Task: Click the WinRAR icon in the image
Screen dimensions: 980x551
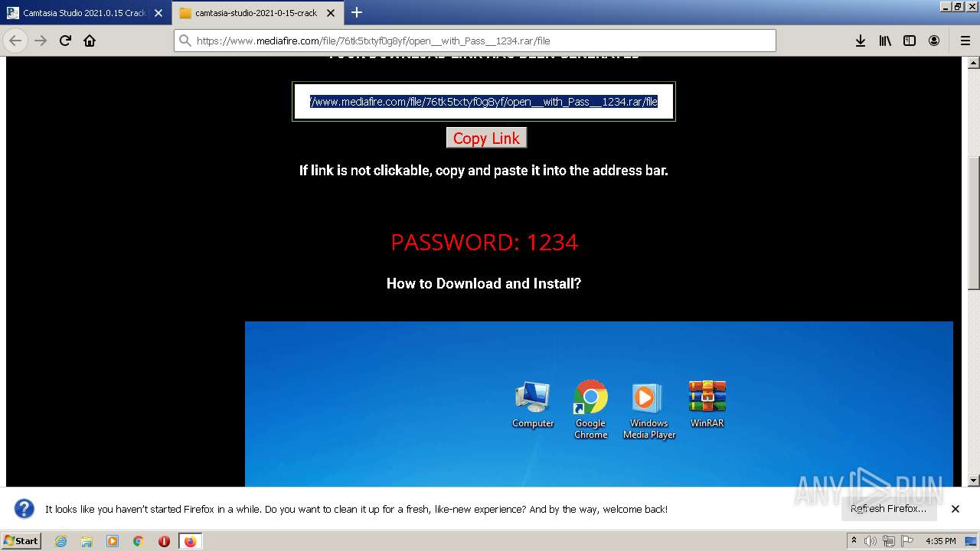Action: click(707, 404)
